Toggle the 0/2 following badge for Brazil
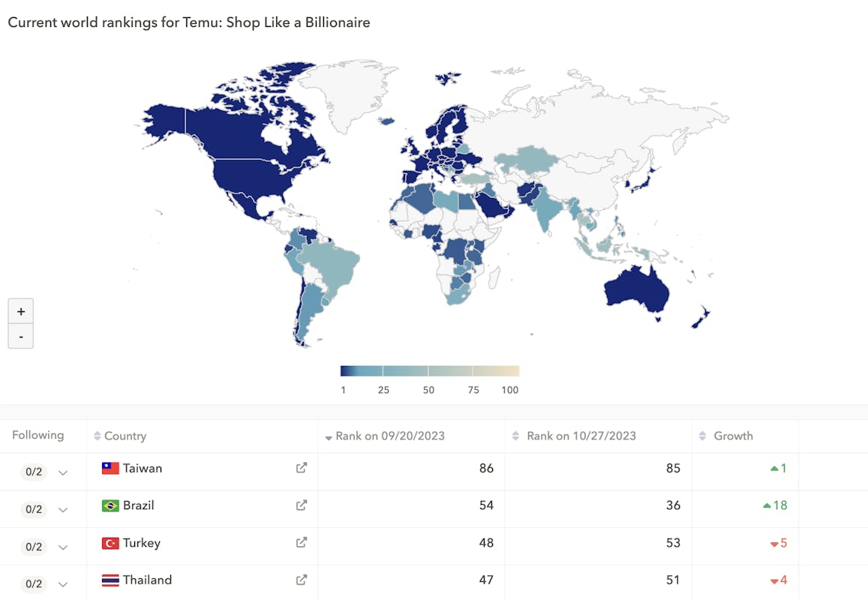Screen dimensions: 868x600 34,510
